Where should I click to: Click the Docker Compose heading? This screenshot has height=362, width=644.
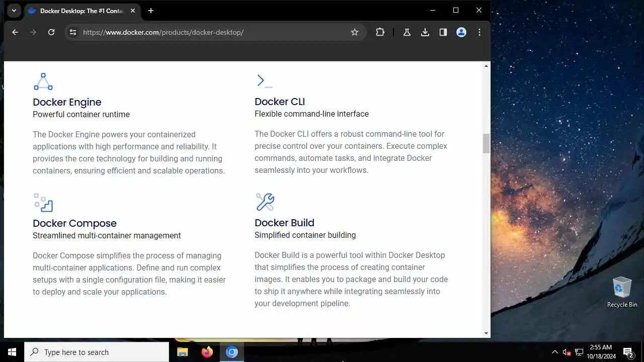coord(74,223)
